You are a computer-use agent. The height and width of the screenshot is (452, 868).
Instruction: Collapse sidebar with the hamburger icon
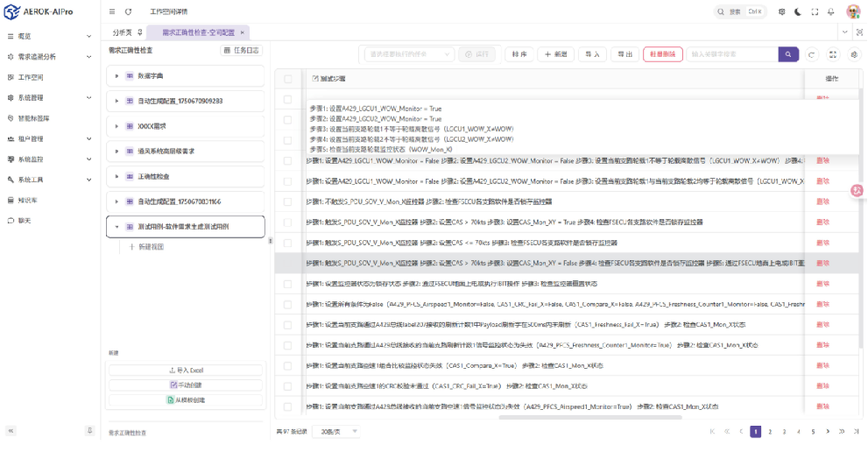tap(112, 12)
